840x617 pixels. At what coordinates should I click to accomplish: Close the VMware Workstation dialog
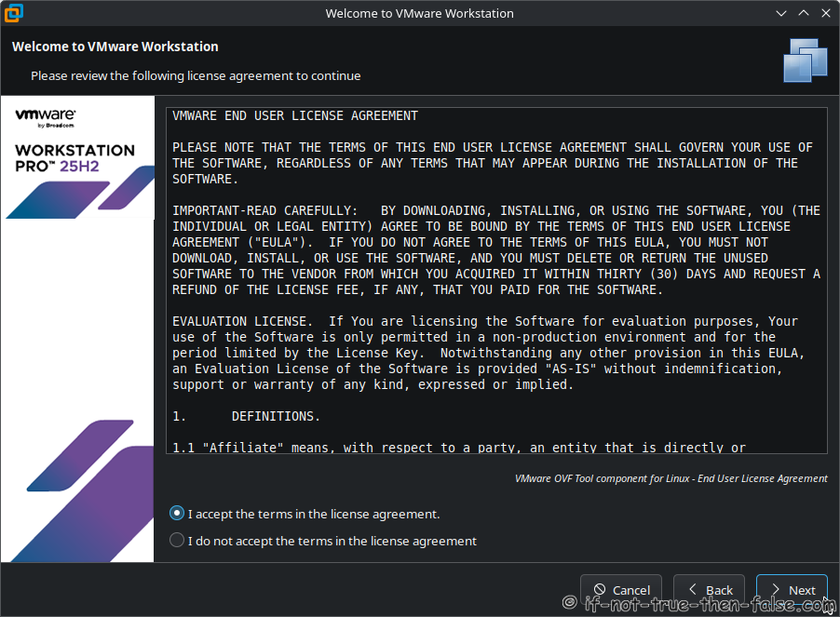826,13
